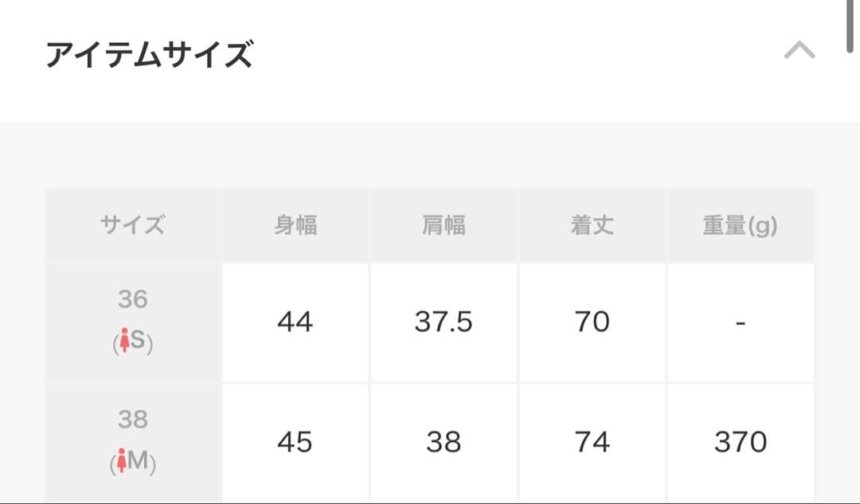Viewport: 860px width, 504px height.
Task: Click the empty weight dash cell
Action: (741, 322)
